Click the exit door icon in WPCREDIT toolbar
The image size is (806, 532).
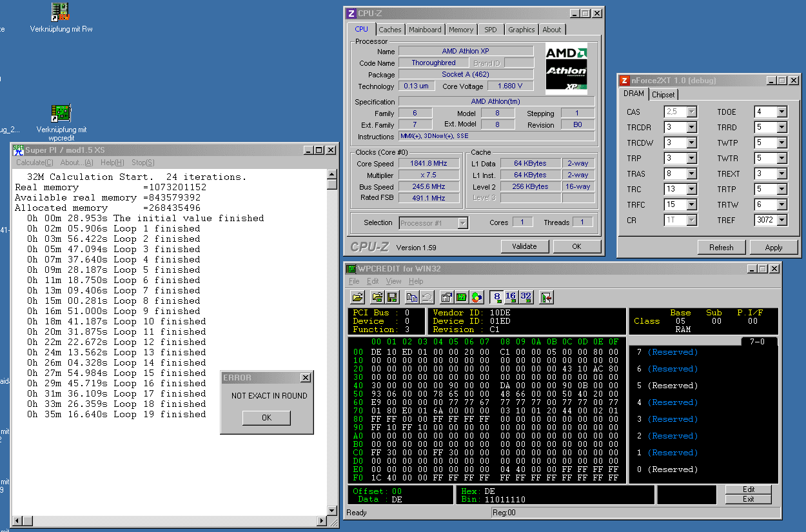pyautogui.click(x=546, y=297)
